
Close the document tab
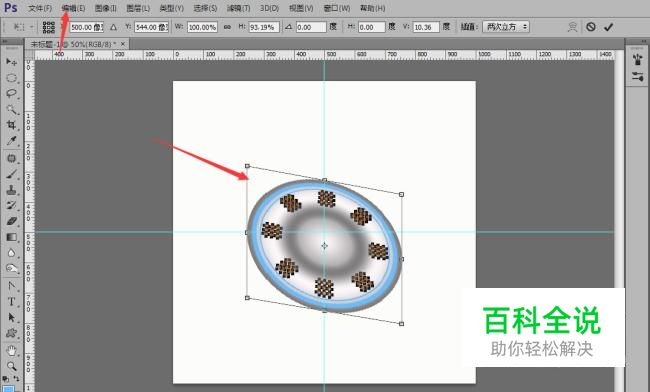[x=123, y=44]
